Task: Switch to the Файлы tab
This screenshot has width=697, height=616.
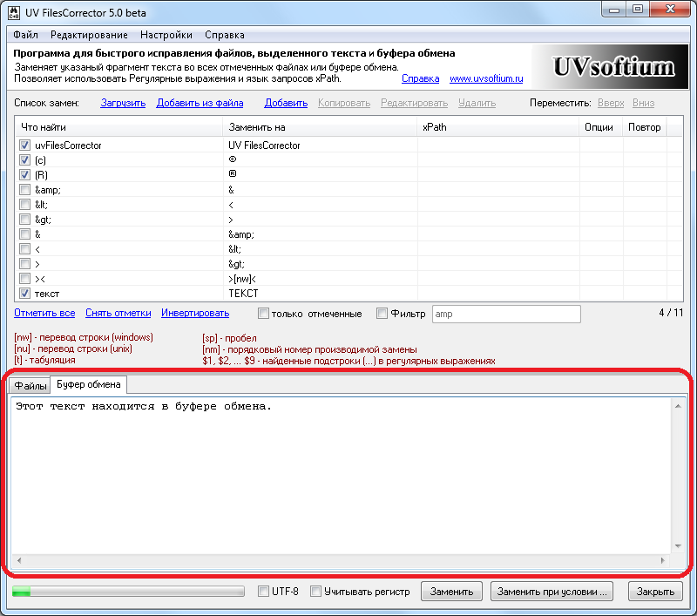Action: point(30,385)
